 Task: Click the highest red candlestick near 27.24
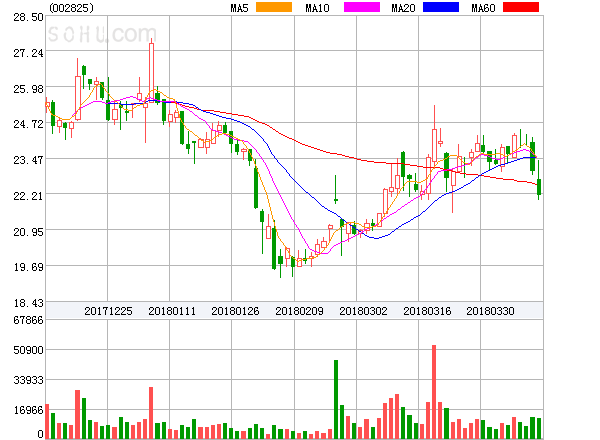click(x=152, y=72)
